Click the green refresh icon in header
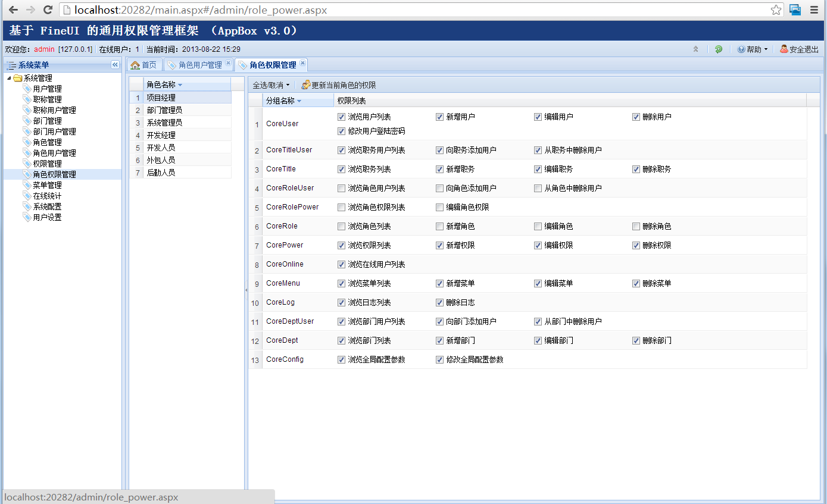This screenshot has height=504, width=827. tap(719, 49)
